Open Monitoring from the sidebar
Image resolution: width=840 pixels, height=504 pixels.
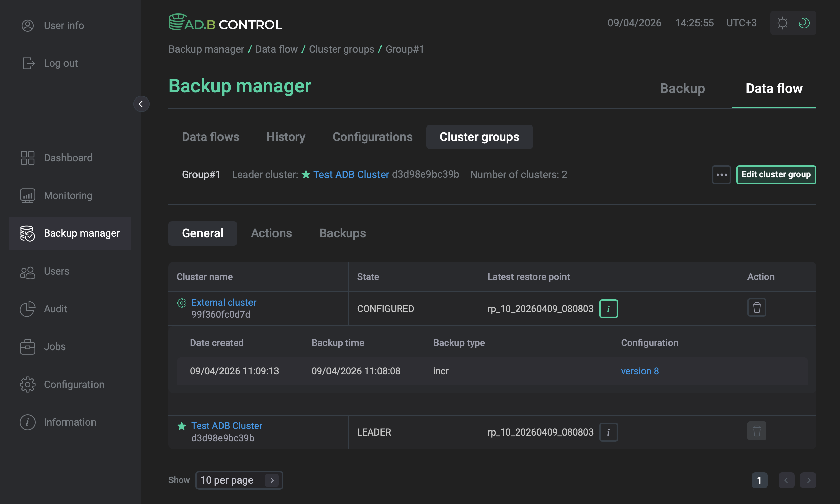(68, 196)
